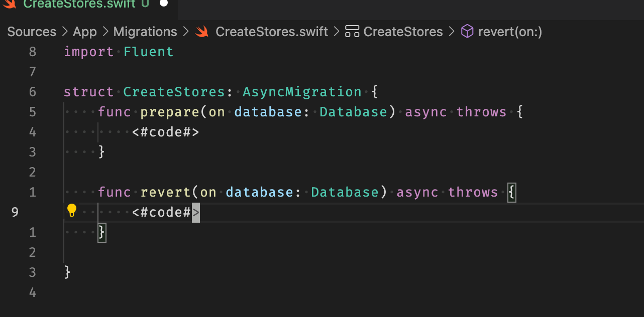Open the Sources breadcrumb folder
Screen dimensions: 644x317
click(32, 32)
